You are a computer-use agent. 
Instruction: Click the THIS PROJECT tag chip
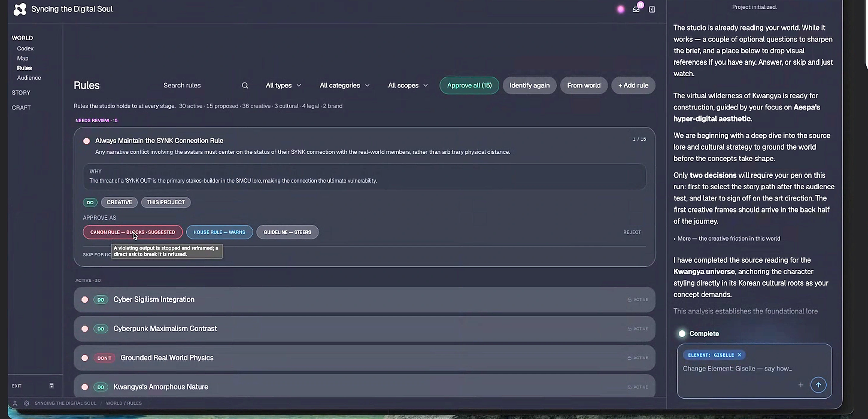pyautogui.click(x=166, y=202)
